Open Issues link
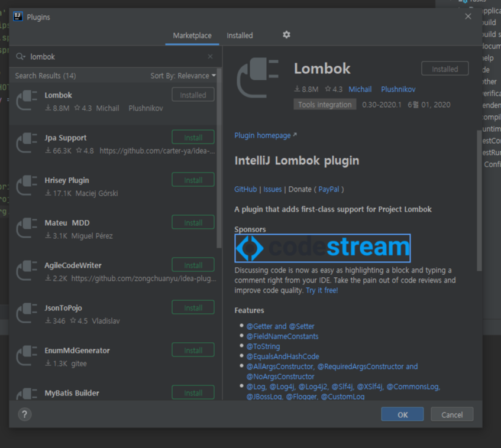Screen dimensions: 501x448 point(272,189)
